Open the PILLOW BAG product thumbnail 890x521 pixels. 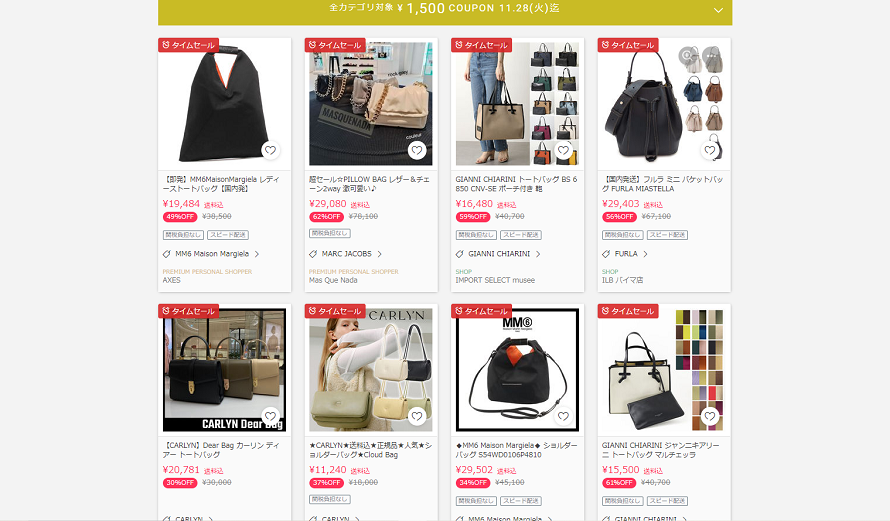pos(371,104)
